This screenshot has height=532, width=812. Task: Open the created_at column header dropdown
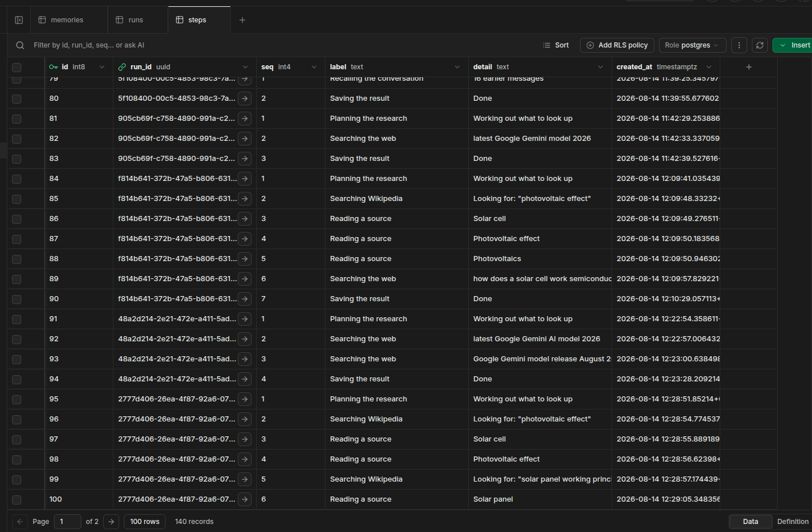pos(709,67)
